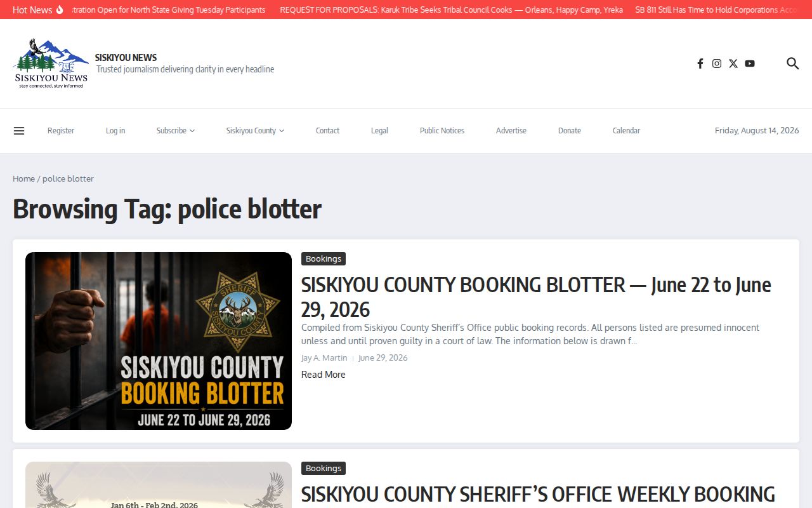Open the Log in page

[115, 131]
